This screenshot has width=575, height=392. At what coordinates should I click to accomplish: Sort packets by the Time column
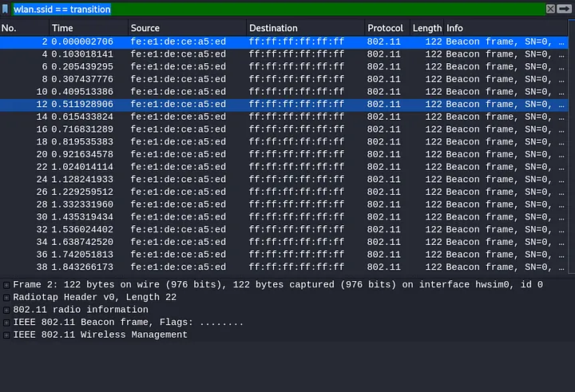pos(88,28)
